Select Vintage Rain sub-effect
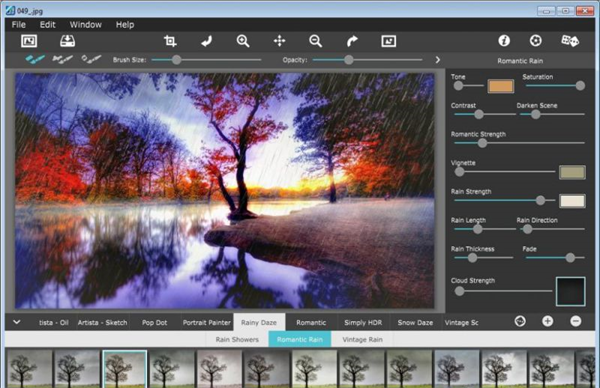The width and height of the screenshot is (600, 388). point(362,339)
